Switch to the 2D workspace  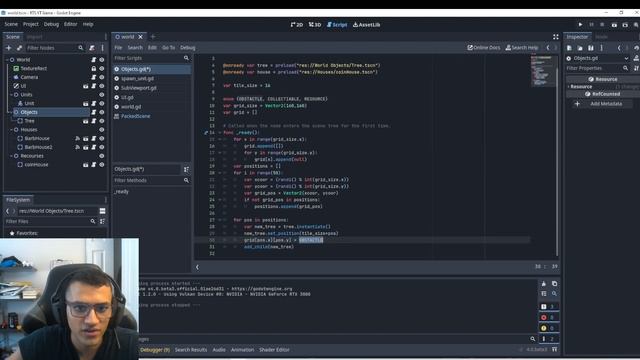click(297, 25)
